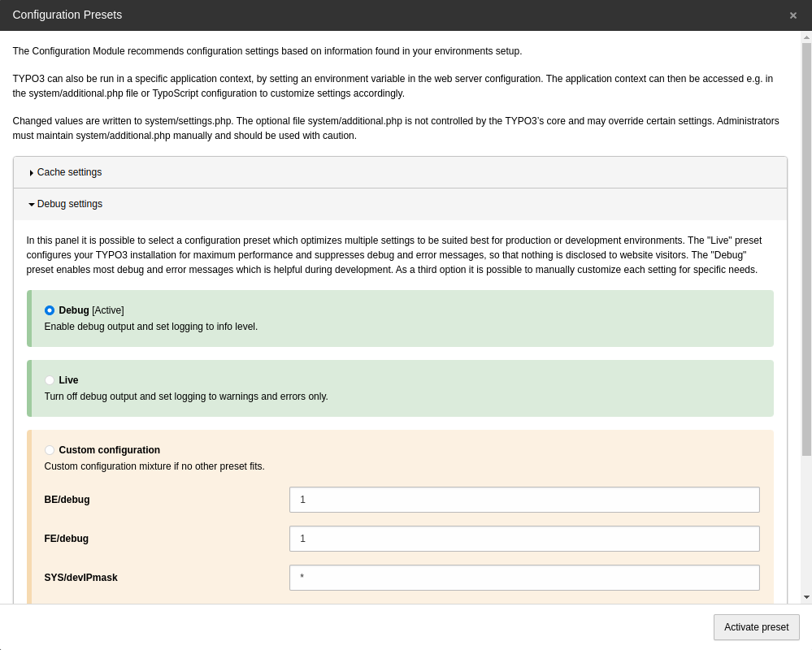
Task: Choose the Custom configuration radio button
Action: pos(50,450)
